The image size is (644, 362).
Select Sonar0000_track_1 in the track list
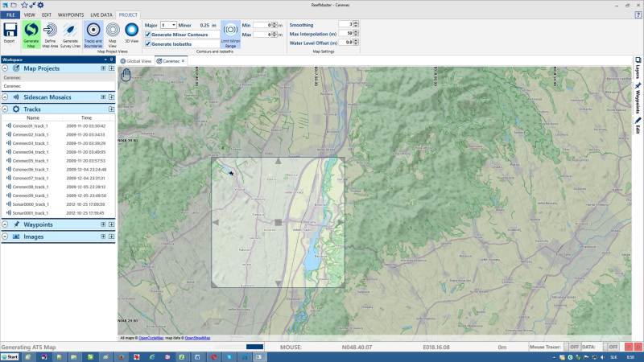[x=31, y=204]
